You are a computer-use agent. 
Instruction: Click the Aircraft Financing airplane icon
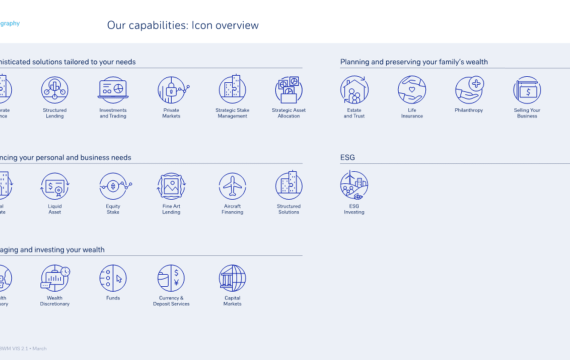point(232,186)
